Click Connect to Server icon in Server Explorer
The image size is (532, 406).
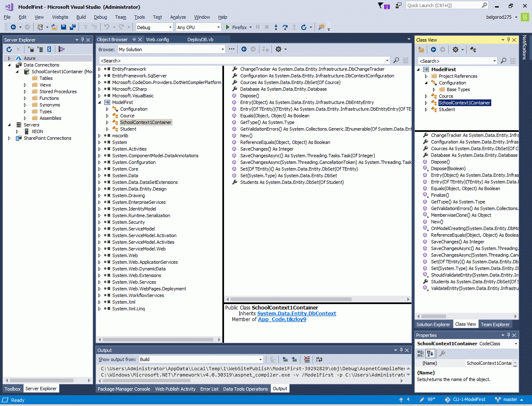tap(40, 49)
